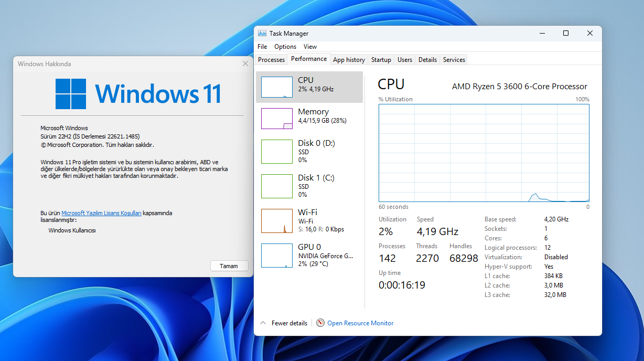The width and height of the screenshot is (644, 361).
Task: Click the Hyper-V support Yes value
Action: 549,267
